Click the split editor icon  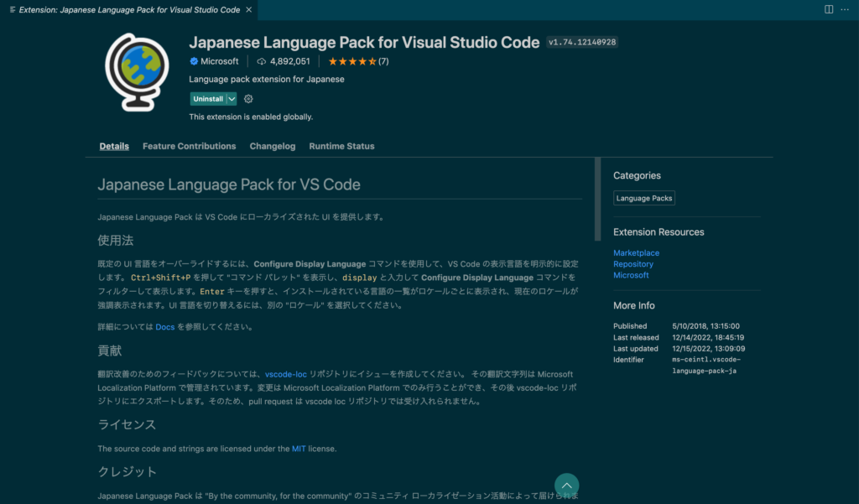829,9
